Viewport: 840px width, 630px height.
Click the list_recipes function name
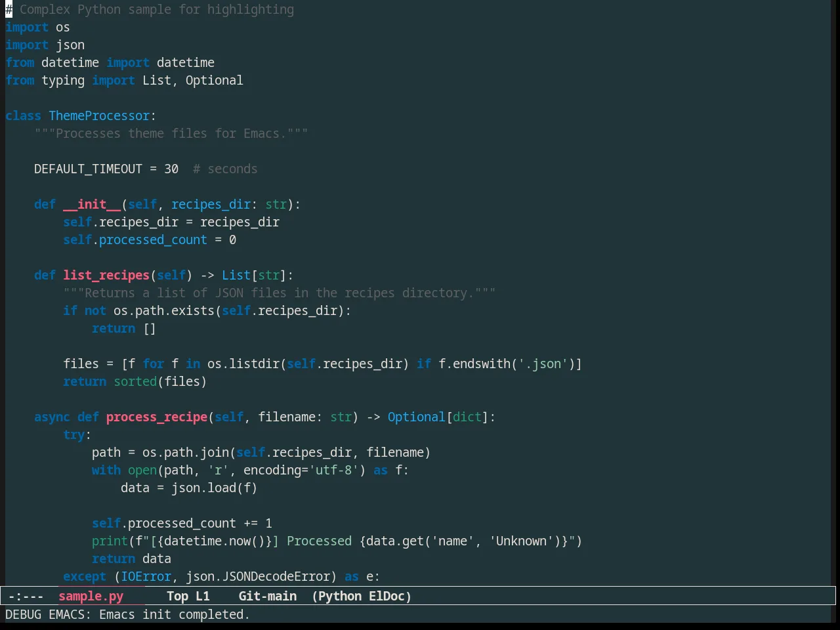[106, 275]
